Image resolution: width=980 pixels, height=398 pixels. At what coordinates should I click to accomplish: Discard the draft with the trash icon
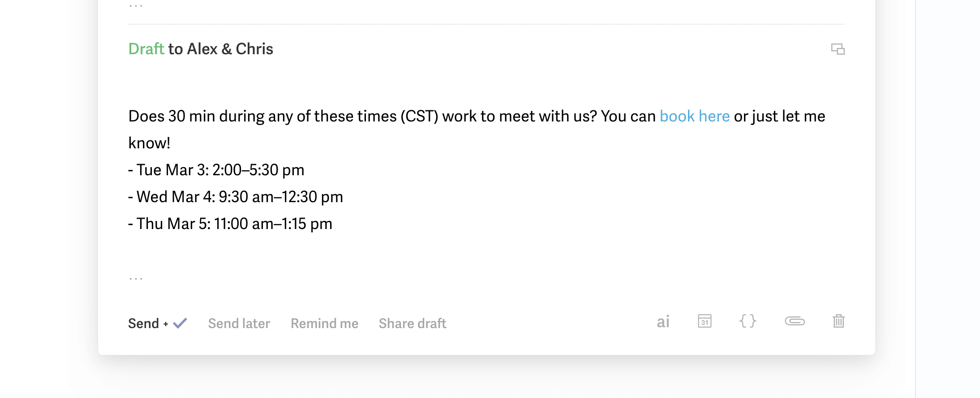(x=838, y=321)
